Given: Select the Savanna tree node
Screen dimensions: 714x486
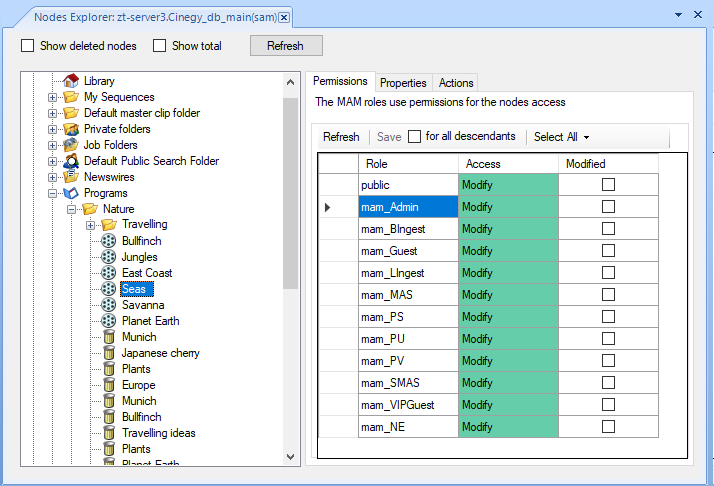Looking at the screenshot, I should 143,305.
